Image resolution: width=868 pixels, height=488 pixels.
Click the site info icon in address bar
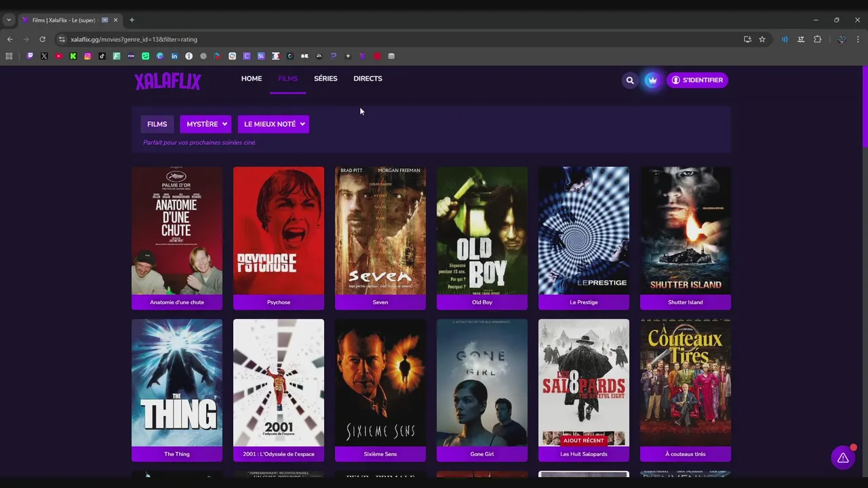point(62,39)
